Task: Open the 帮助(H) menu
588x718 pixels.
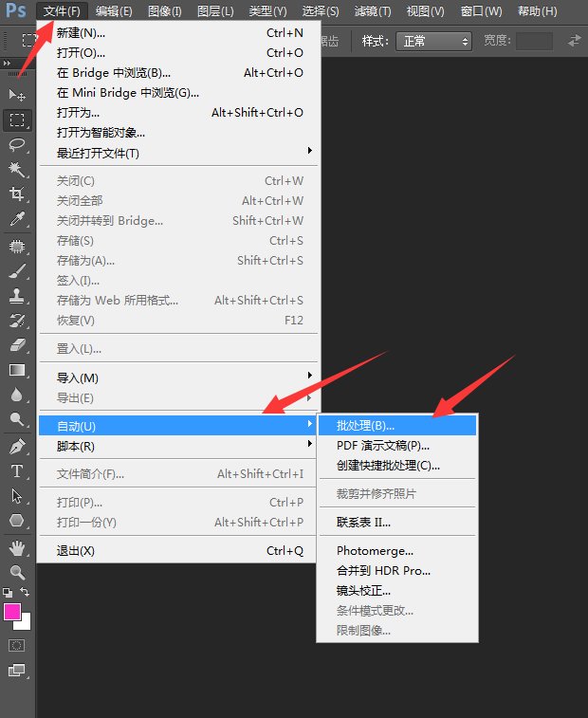Action: pyautogui.click(x=538, y=11)
